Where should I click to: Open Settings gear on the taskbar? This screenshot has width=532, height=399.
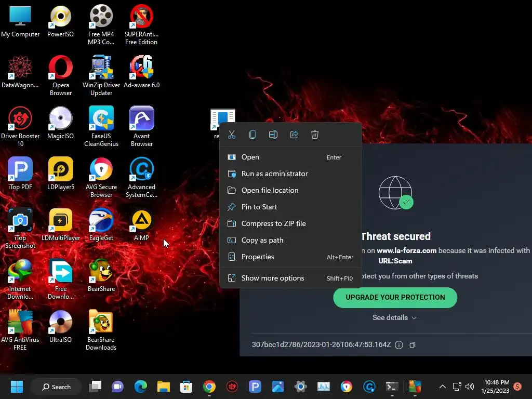[301, 387]
